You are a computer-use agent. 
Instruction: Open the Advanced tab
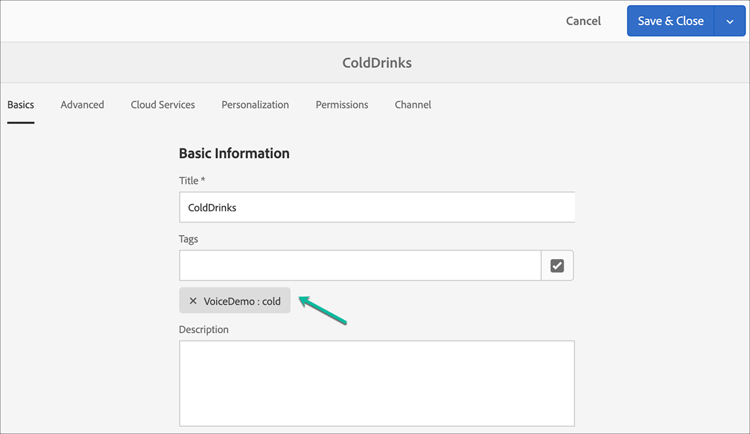pos(82,104)
